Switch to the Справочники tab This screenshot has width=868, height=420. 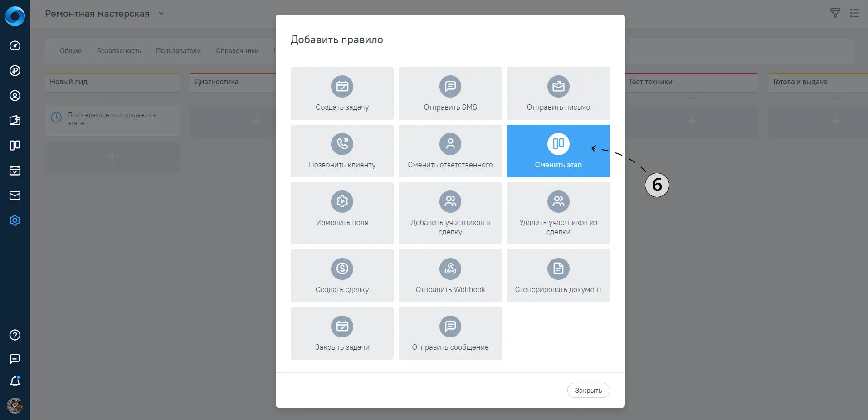click(x=237, y=51)
